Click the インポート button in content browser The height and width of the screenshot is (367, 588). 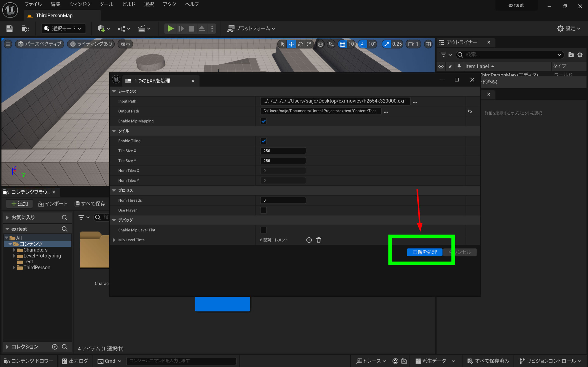point(53,204)
